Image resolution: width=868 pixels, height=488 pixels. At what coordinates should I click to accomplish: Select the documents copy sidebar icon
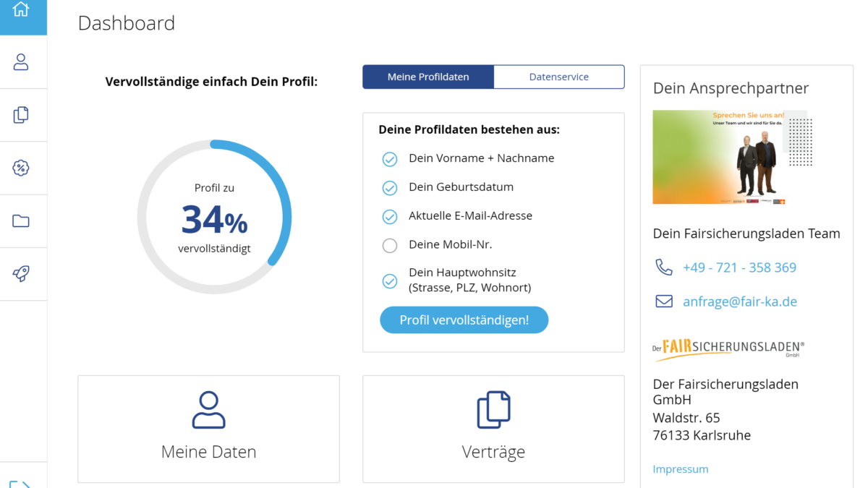point(21,115)
